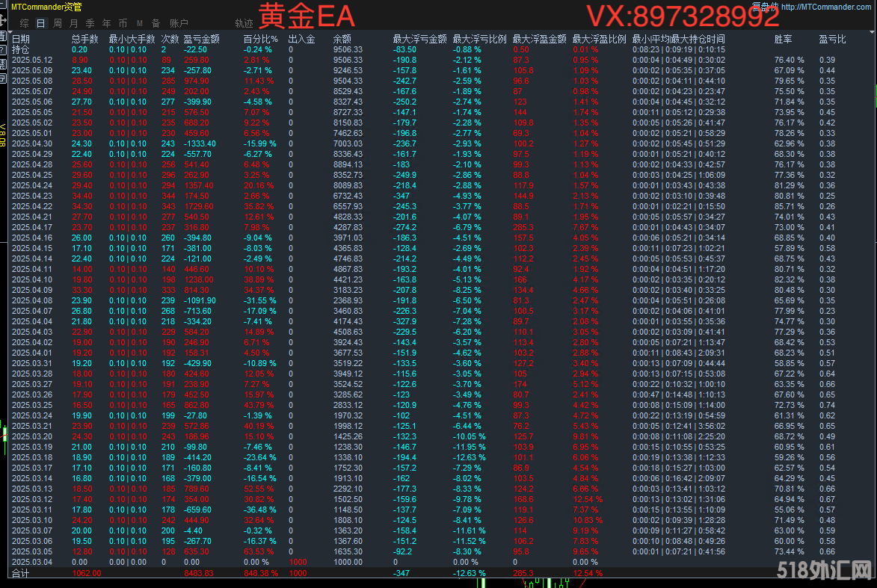Viewport: 877px width, 588px height.
Task: Click the 最大浮亏比例 column header
Action: (x=479, y=39)
